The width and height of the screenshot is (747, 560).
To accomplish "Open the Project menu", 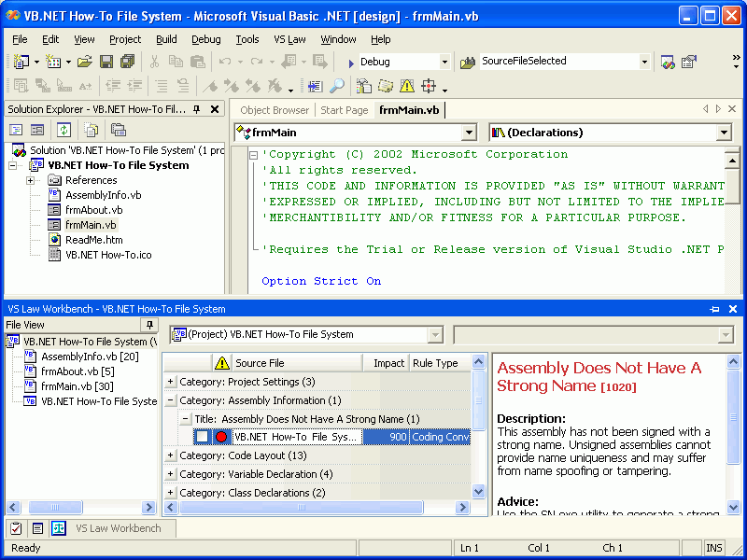I will point(125,39).
